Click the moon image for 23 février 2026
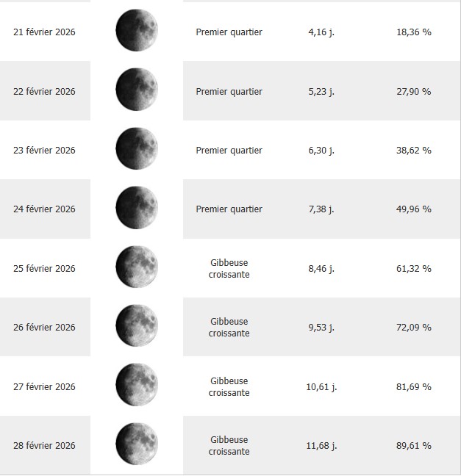Screen dimensions: 461x476 click(x=137, y=149)
